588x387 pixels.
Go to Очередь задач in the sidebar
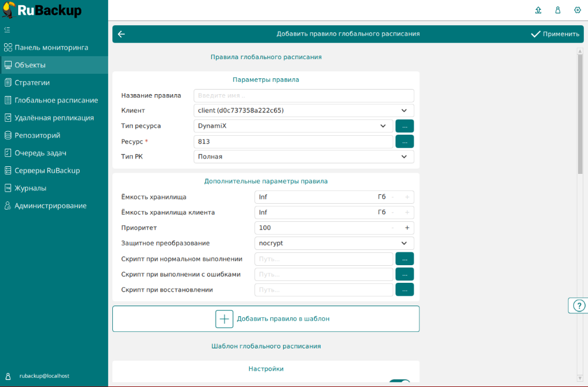40,153
